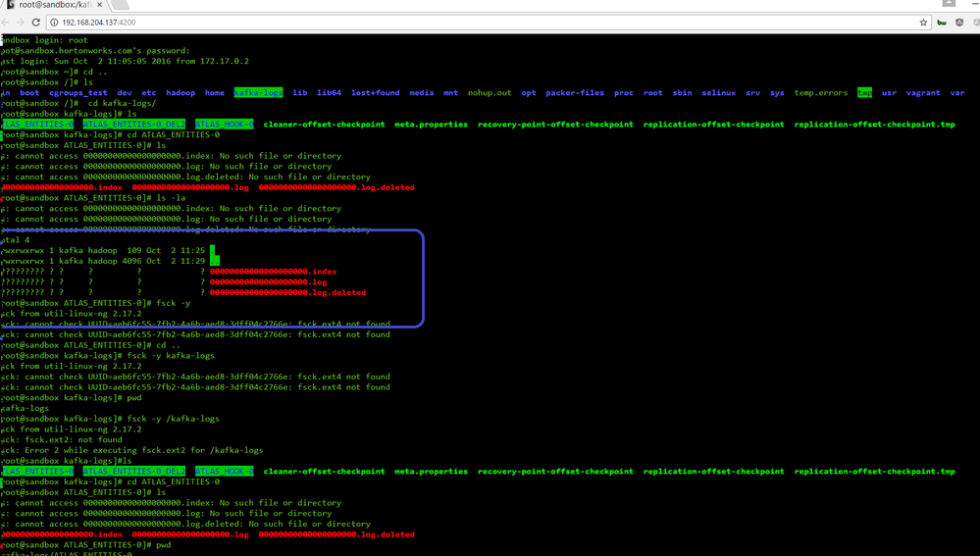Open the shield extension icon
This screenshot has height=556, width=980.
pyautogui.click(x=959, y=23)
